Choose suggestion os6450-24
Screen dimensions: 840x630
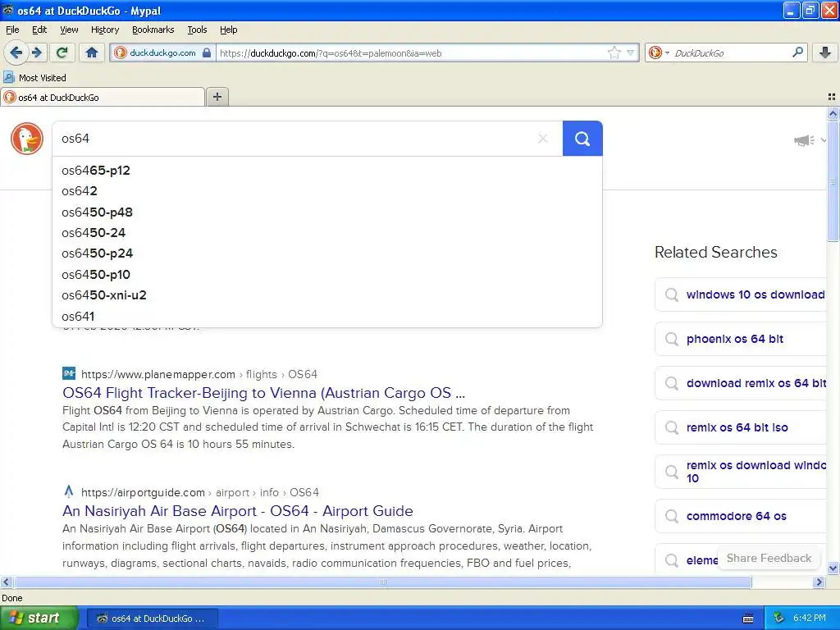pos(327,233)
